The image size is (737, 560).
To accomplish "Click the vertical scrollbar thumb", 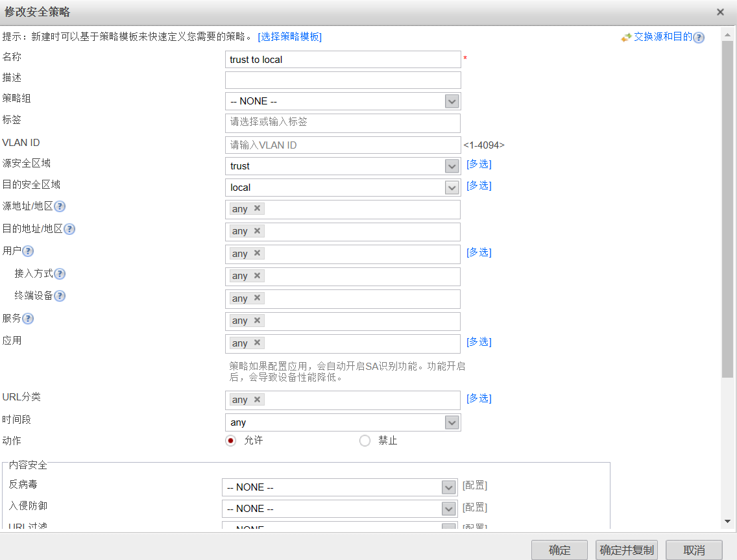I will pyautogui.click(x=728, y=209).
